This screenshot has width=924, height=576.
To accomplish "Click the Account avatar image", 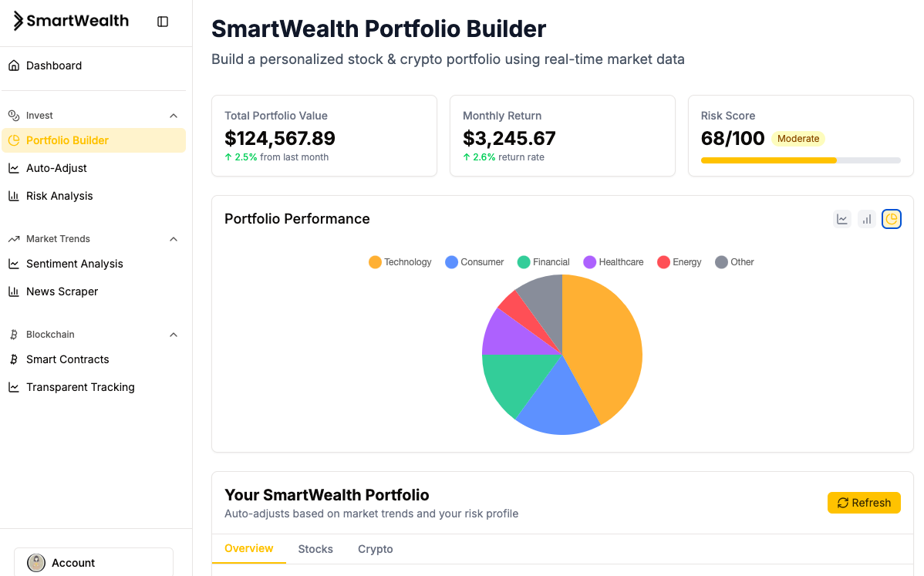I will click(36, 563).
